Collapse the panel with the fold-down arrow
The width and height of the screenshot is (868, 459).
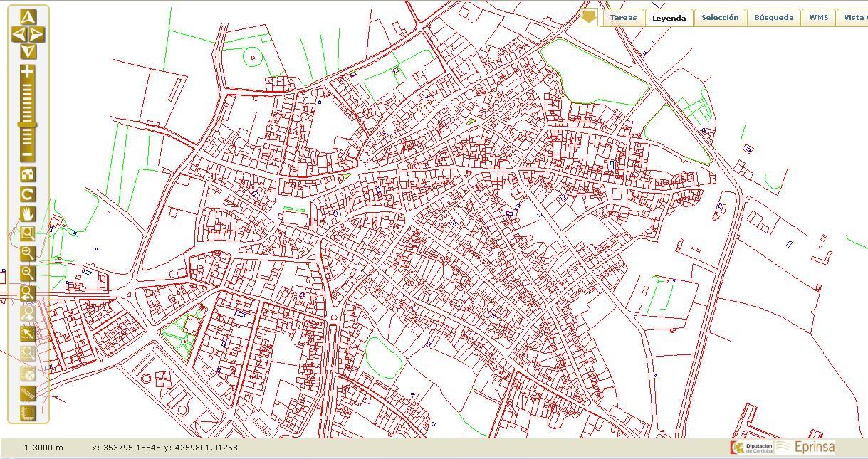(589, 17)
